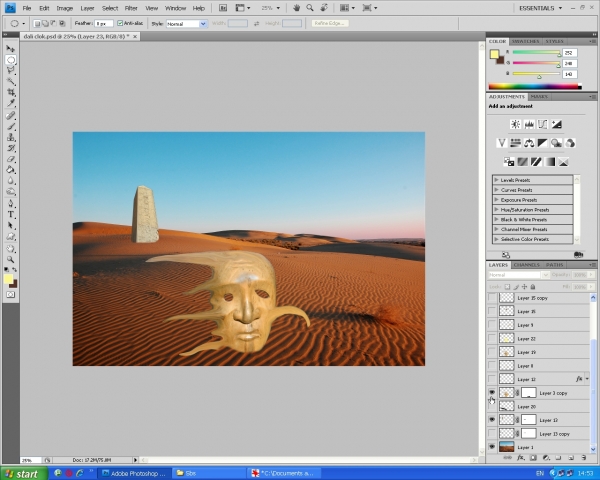Show Layer 8 visibility
The width and height of the screenshot is (600, 480).
coord(492,366)
